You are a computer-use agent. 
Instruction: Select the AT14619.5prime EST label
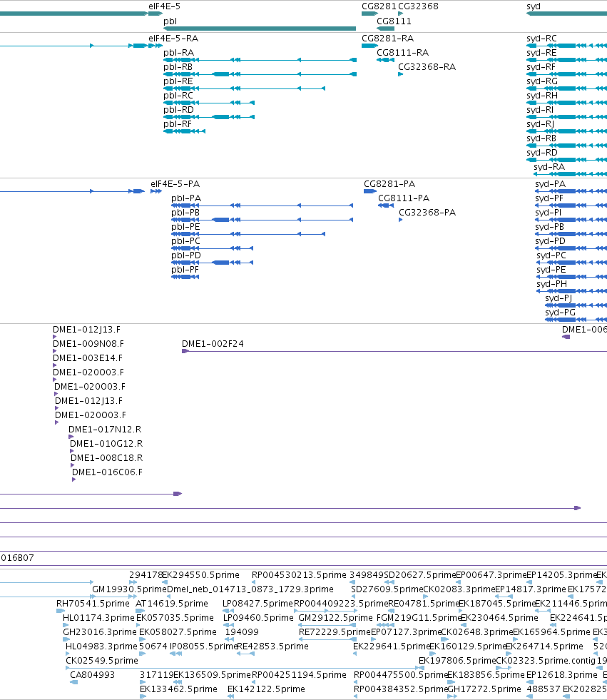coord(172,604)
